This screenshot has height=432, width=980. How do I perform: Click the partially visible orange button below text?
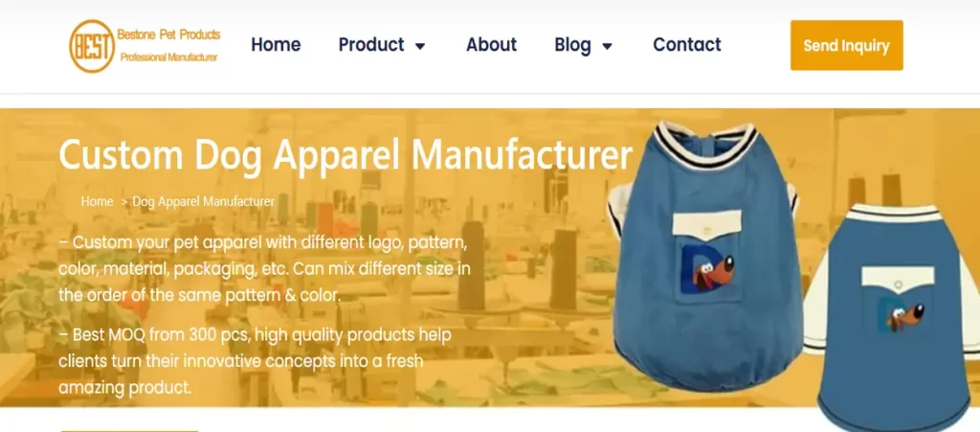click(x=129, y=430)
